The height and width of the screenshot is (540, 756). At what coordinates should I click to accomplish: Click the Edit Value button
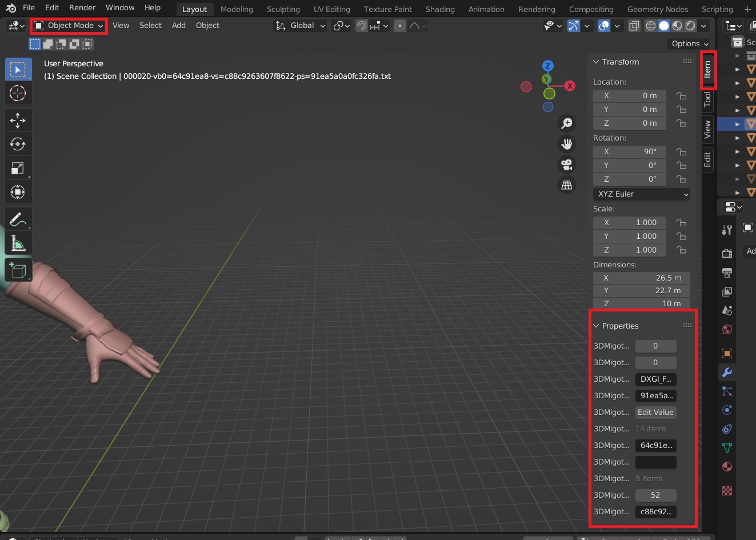tap(655, 412)
